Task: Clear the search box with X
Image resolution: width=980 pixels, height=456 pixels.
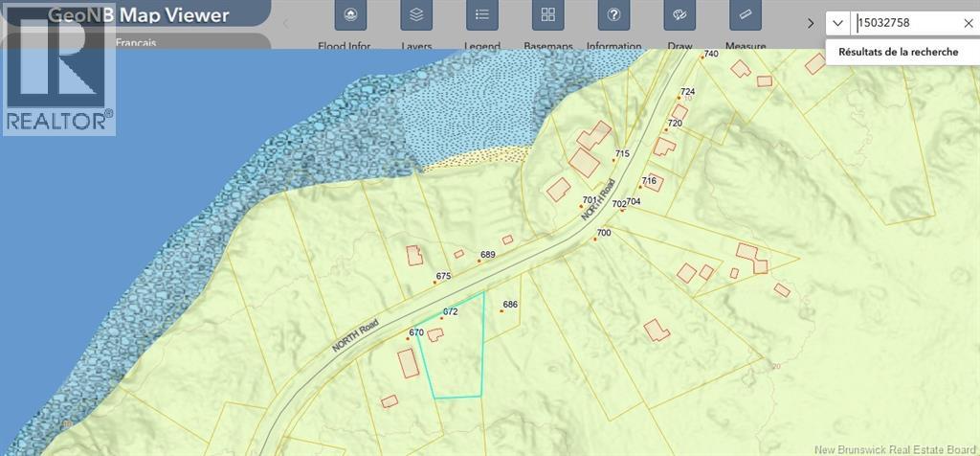Action: point(968,24)
